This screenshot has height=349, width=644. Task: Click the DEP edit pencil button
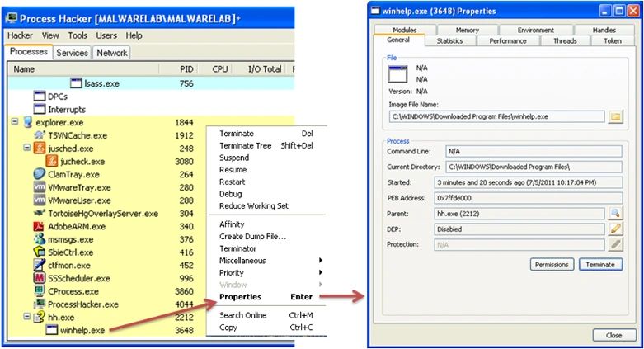tap(615, 229)
